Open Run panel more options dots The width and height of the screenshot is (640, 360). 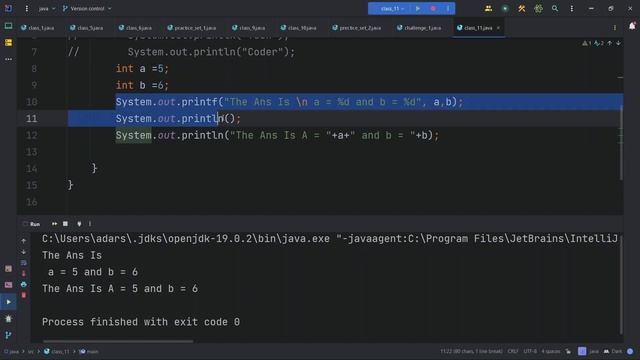(x=90, y=224)
